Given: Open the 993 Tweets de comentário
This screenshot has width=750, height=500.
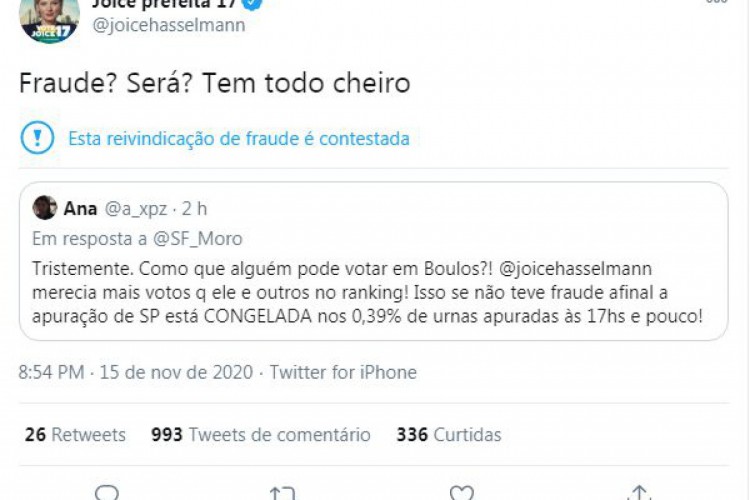Looking at the screenshot, I should pyautogui.click(x=260, y=435).
